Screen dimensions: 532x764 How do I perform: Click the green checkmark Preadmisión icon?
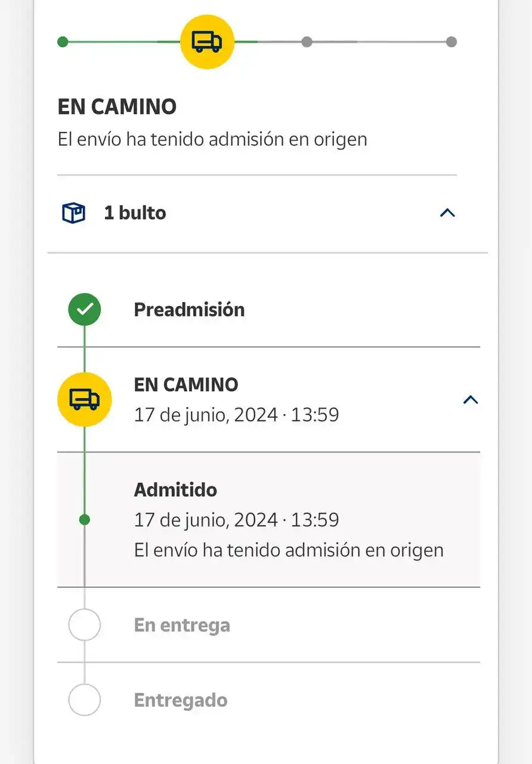point(84,309)
